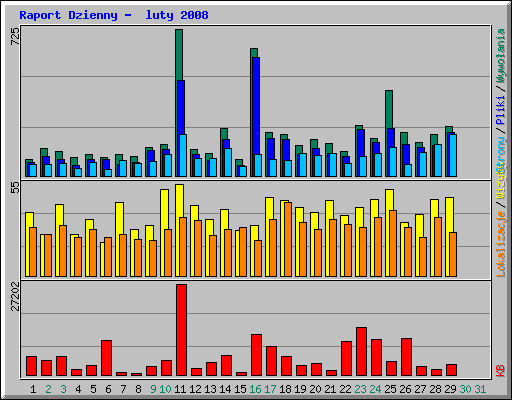Click day 18 on the x-axis
This screenshot has height=400, width=512.
pos(285,389)
